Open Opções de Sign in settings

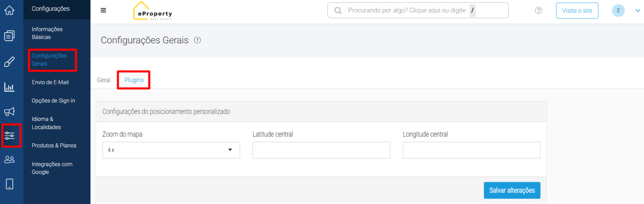coord(54,101)
